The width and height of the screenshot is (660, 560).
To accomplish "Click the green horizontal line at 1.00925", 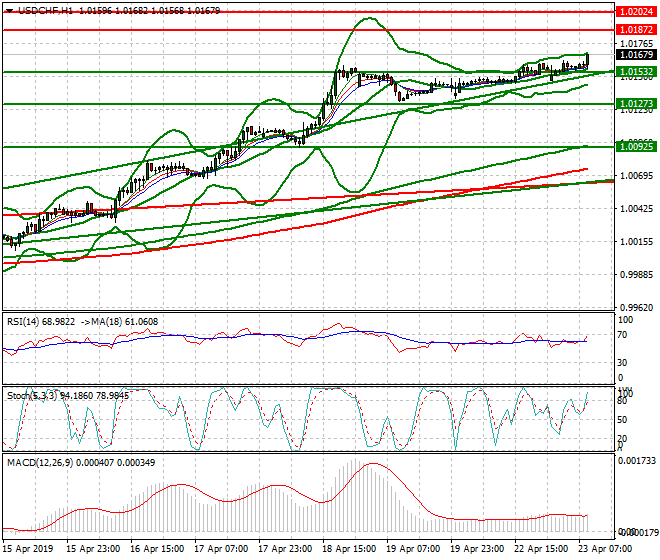I will pyautogui.click(x=308, y=147).
